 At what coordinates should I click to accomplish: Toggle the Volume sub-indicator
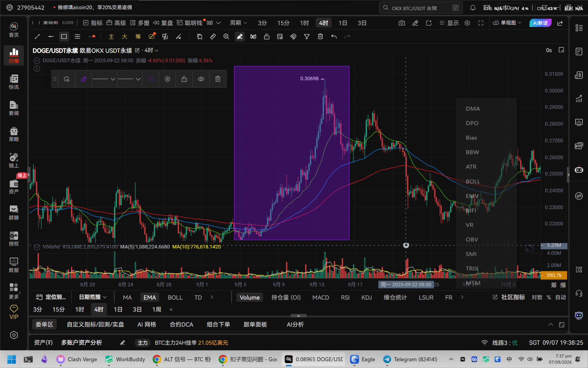pos(249,297)
